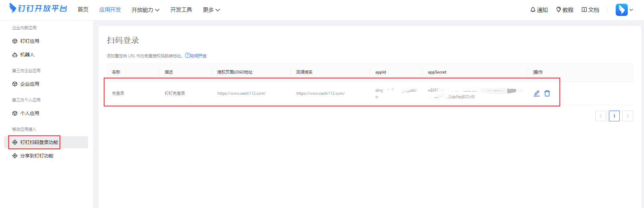This screenshot has width=644, height=208.
Task: Go to next page arrow
Action: [628, 116]
